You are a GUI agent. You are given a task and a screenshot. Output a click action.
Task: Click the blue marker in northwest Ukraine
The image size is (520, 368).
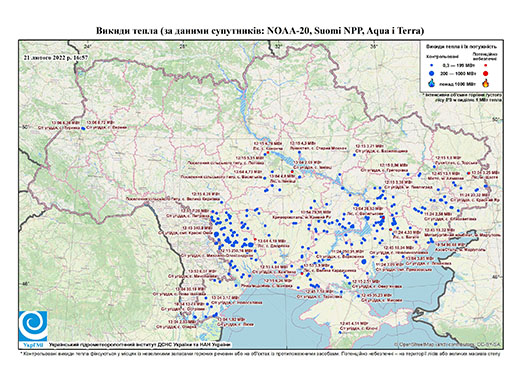tap(83, 128)
